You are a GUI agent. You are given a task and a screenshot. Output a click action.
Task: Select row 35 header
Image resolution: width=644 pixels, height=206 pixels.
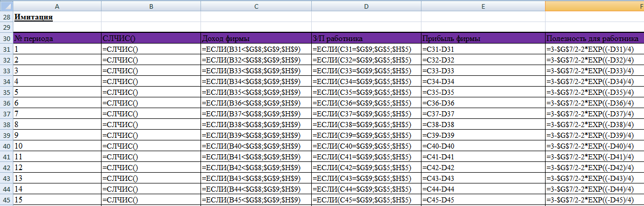(x=6, y=92)
